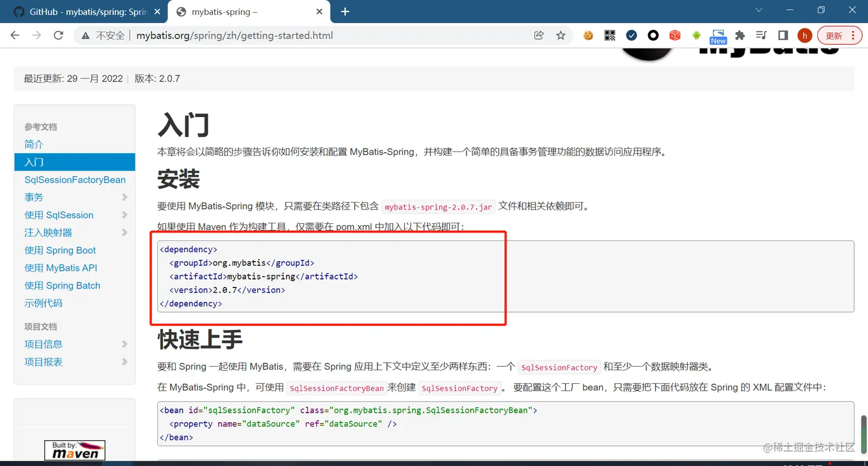Open the 项目报表 page
The image size is (868, 466).
point(43,362)
